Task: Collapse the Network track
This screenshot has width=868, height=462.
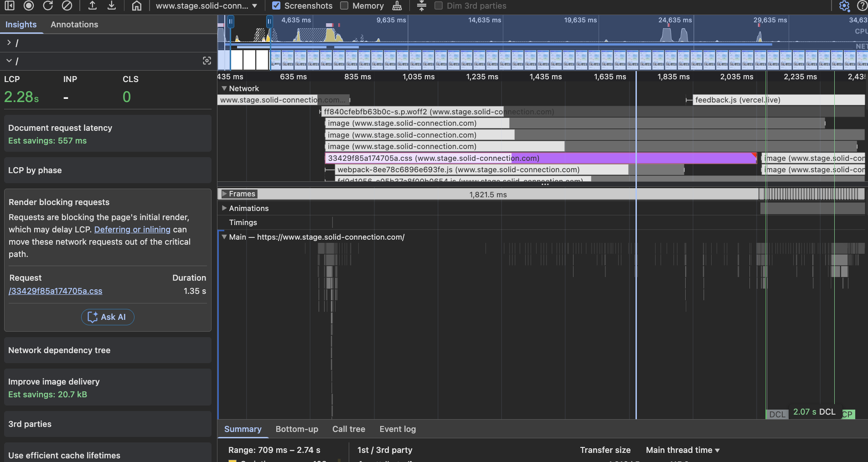Action: tap(224, 88)
